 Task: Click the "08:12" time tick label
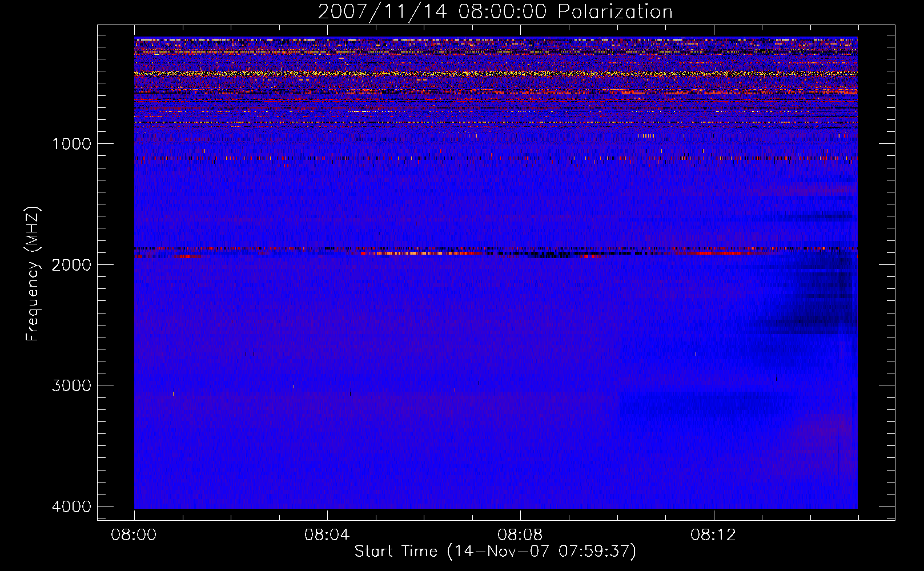click(713, 535)
